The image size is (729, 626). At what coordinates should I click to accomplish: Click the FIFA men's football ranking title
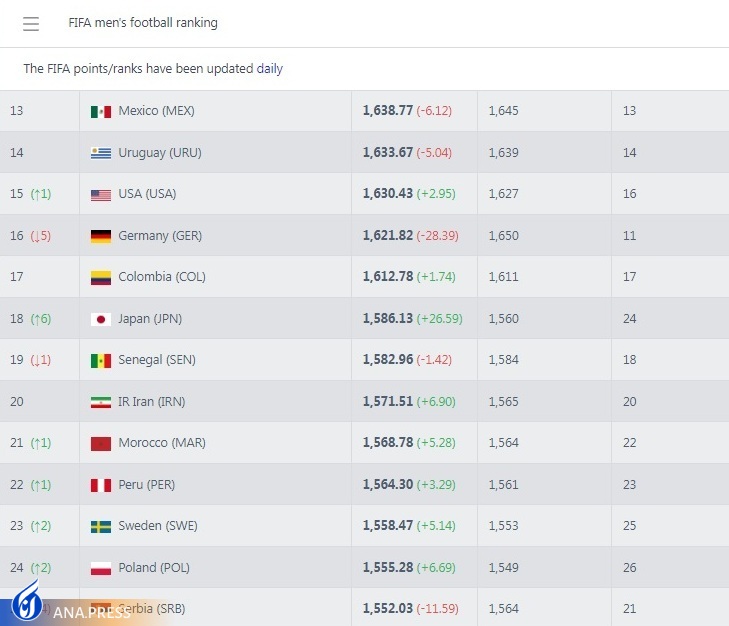pyautogui.click(x=143, y=23)
